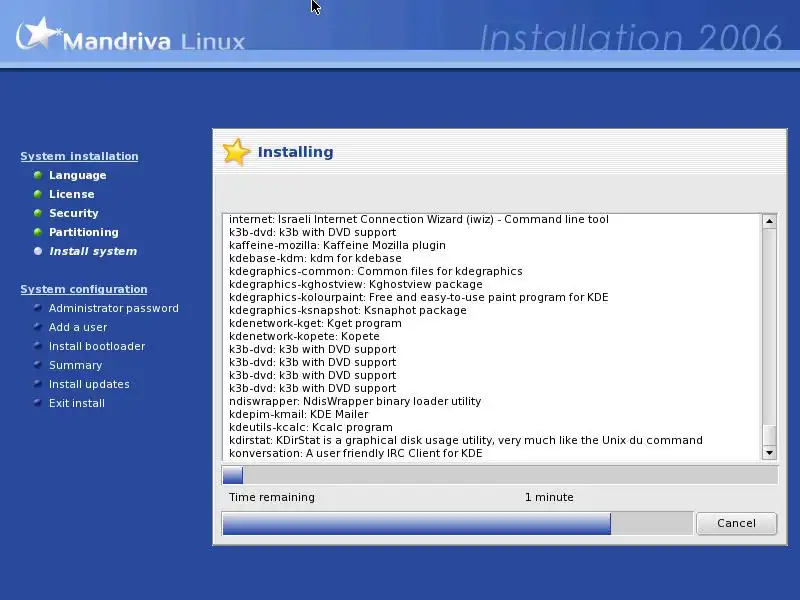Click the ndiswrapper binary loader line

355,402
